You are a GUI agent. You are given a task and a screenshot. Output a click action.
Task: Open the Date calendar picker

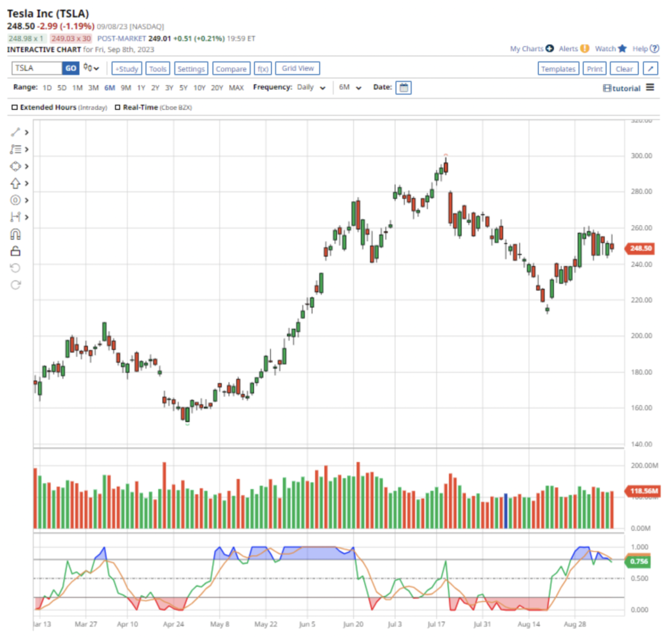tap(404, 87)
